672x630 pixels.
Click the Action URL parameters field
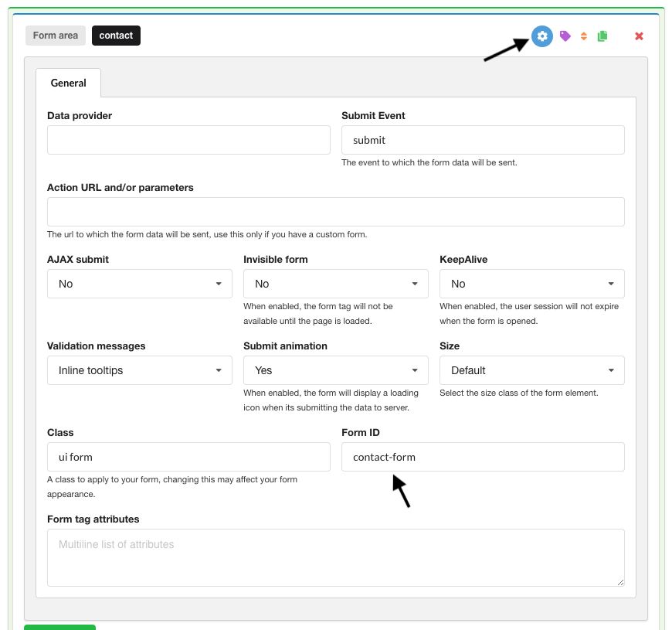(x=335, y=211)
